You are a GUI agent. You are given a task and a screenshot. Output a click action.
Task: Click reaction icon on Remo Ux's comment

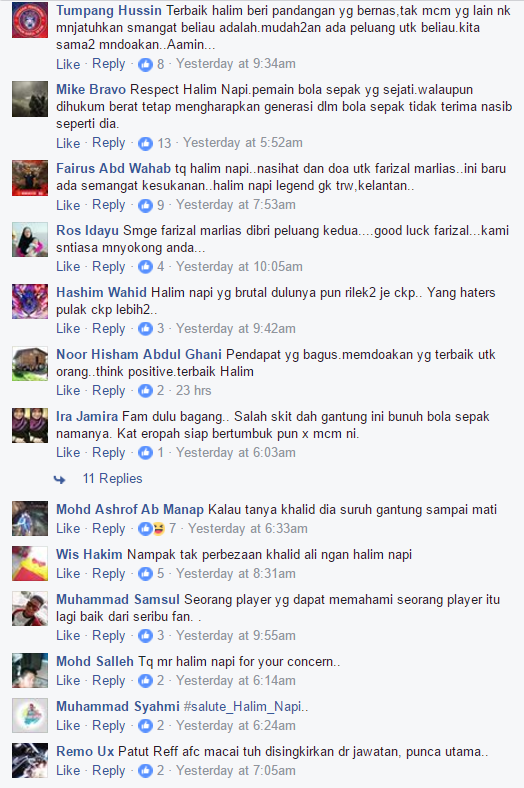[145, 770]
